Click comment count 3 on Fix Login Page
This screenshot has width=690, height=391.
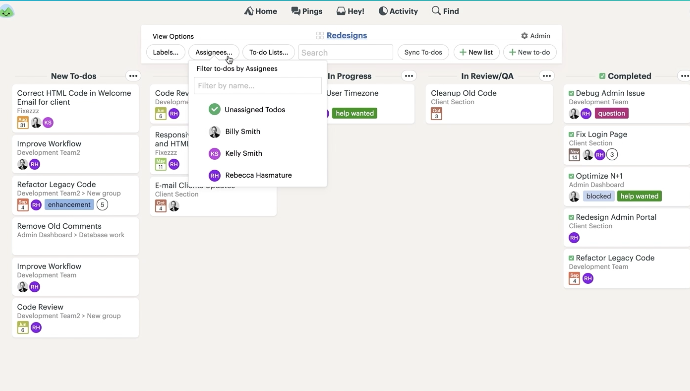[612, 154]
